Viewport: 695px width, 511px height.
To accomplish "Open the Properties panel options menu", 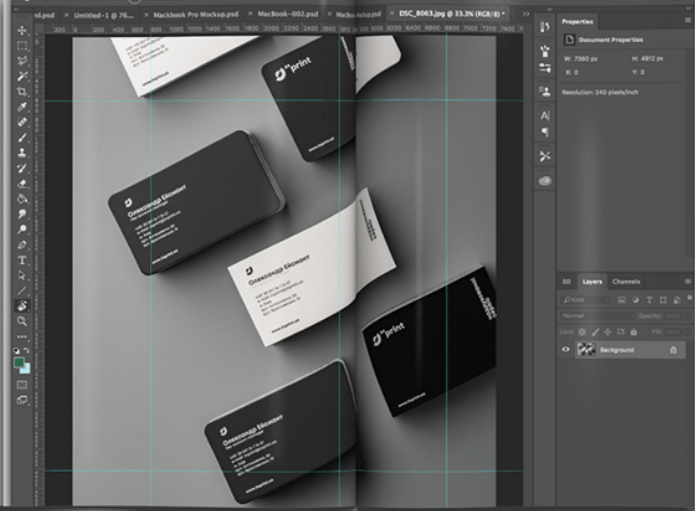I will [x=687, y=21].
